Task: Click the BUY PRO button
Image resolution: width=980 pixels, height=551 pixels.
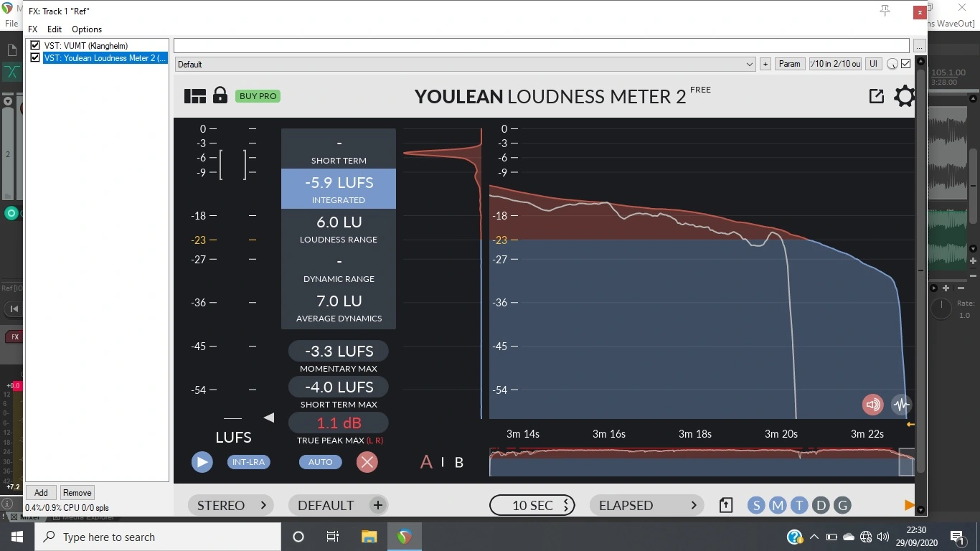Action: coord(258,96)
